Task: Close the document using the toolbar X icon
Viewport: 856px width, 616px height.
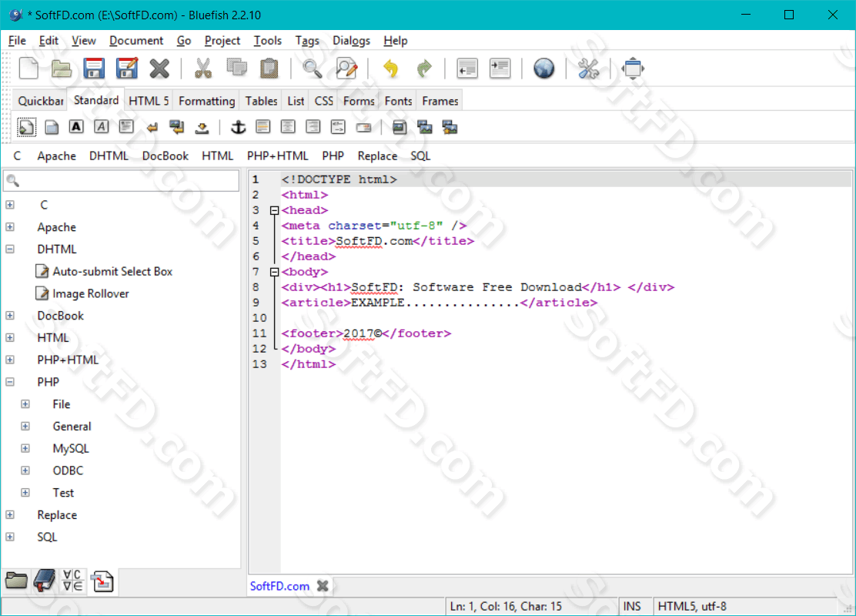Action: click(x=159, y=69)
